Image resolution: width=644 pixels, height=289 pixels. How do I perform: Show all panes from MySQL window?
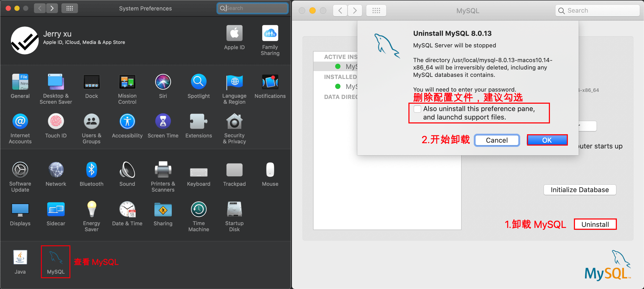(x=376, y=11)
